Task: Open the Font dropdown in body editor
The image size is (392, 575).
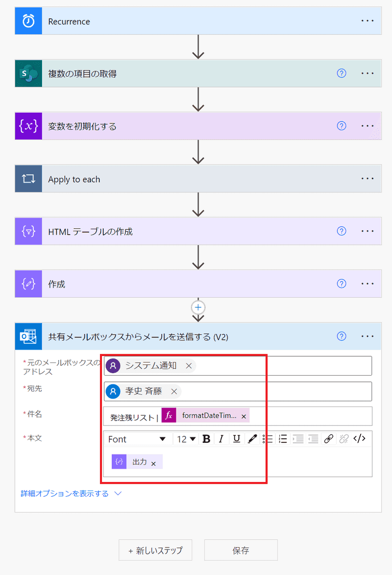Action: 137,439
